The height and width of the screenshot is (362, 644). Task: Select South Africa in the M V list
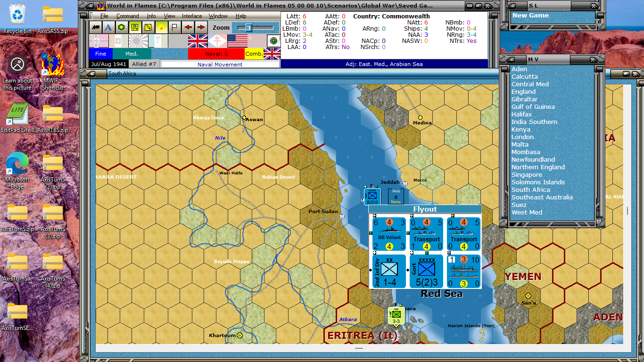[531, 189]
